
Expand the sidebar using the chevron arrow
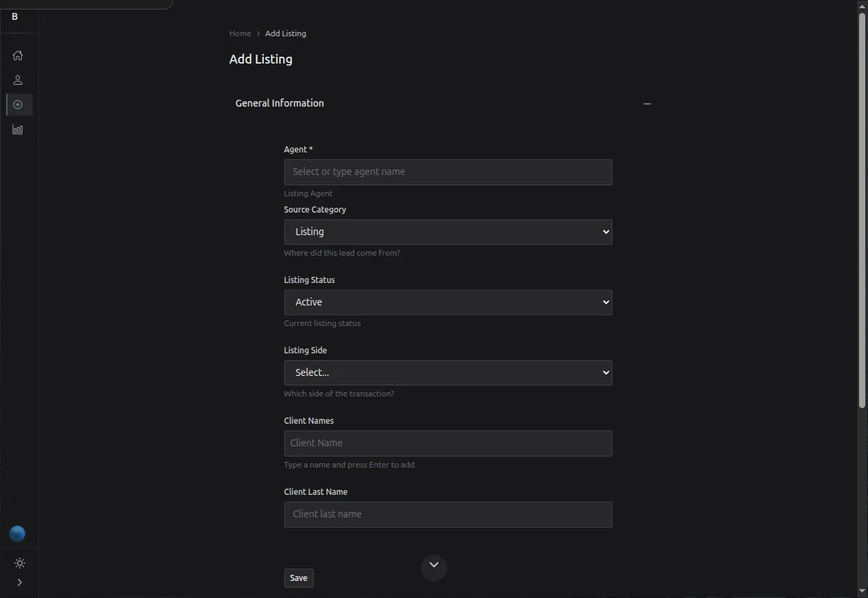[x=19, y=582]
